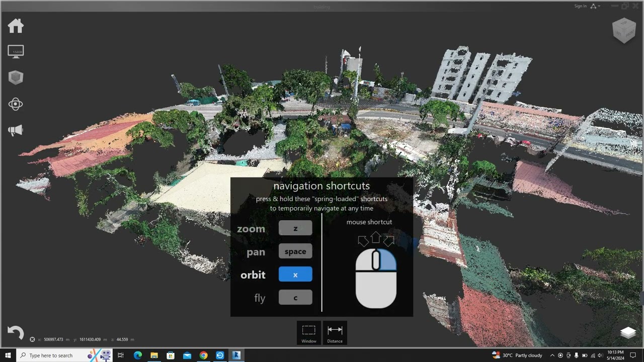Open the weather widget showing 30°C
Viewport: 644px width, 362px height.
[x=517, y=355]
